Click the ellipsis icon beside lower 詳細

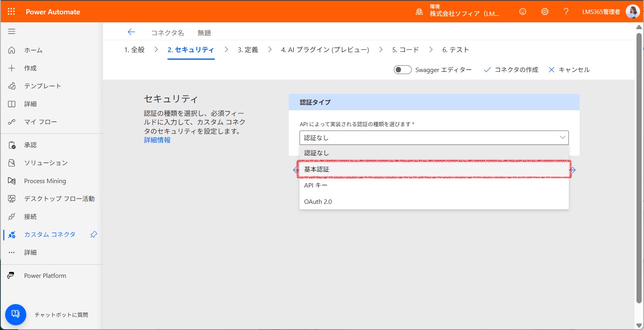pos(12,252)
